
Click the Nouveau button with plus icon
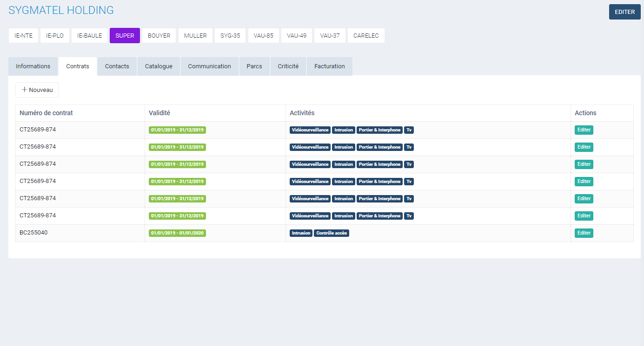tap(37, 90)
